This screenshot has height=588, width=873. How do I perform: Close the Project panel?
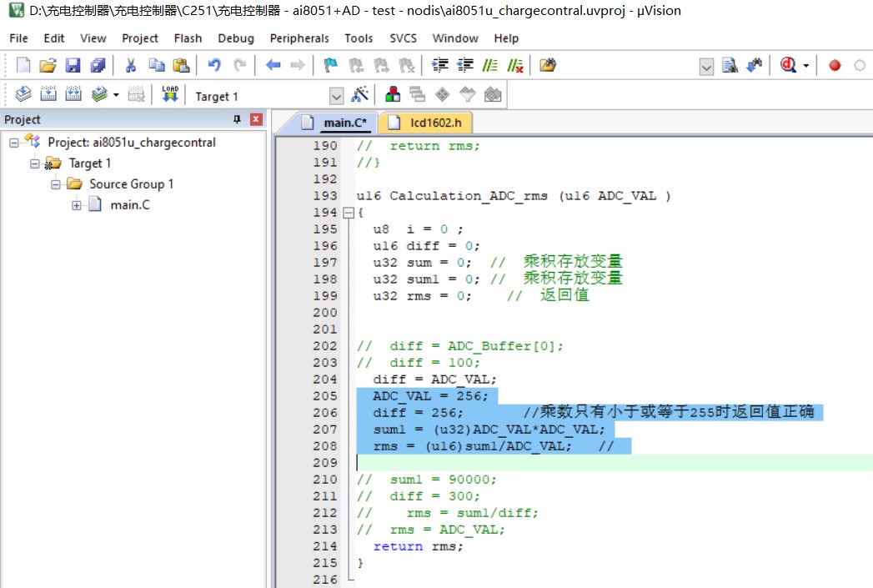point(256,119)
